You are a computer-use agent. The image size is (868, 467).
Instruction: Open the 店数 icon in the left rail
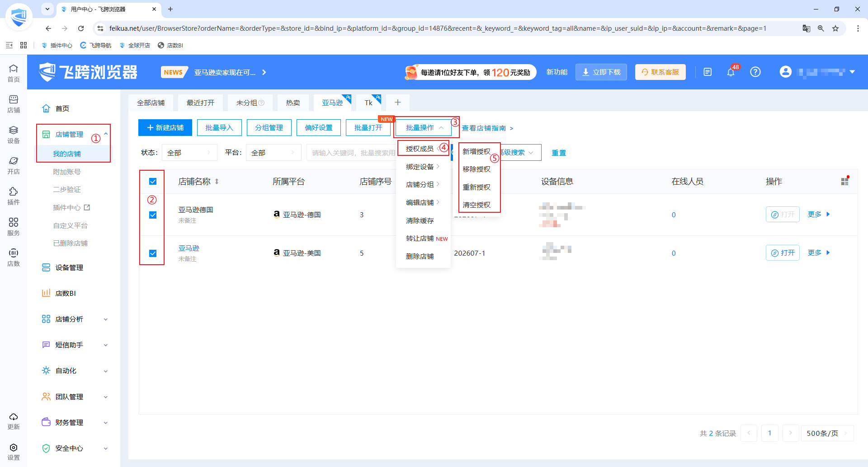[14, 257]
